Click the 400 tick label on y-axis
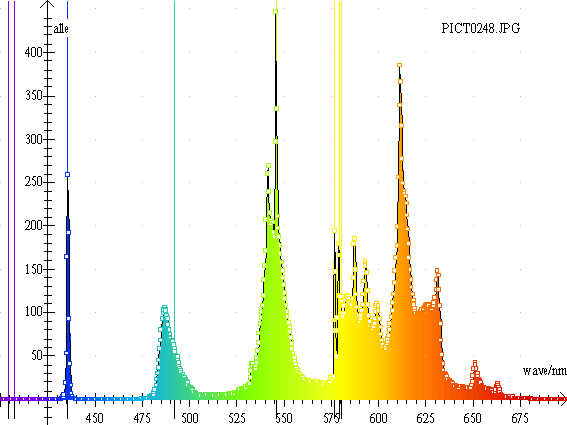 click(34, 53)
